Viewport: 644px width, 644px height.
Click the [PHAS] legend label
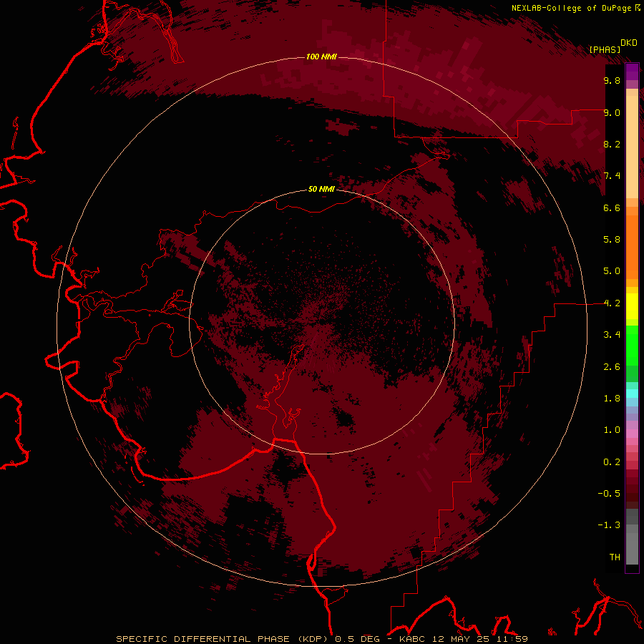coord(605,49)
